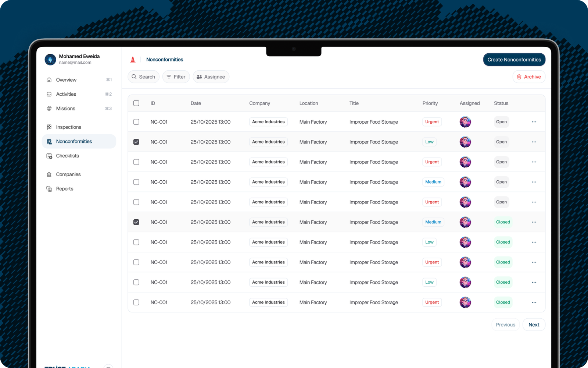Click the red cone icon beside page title

point(133,60)
